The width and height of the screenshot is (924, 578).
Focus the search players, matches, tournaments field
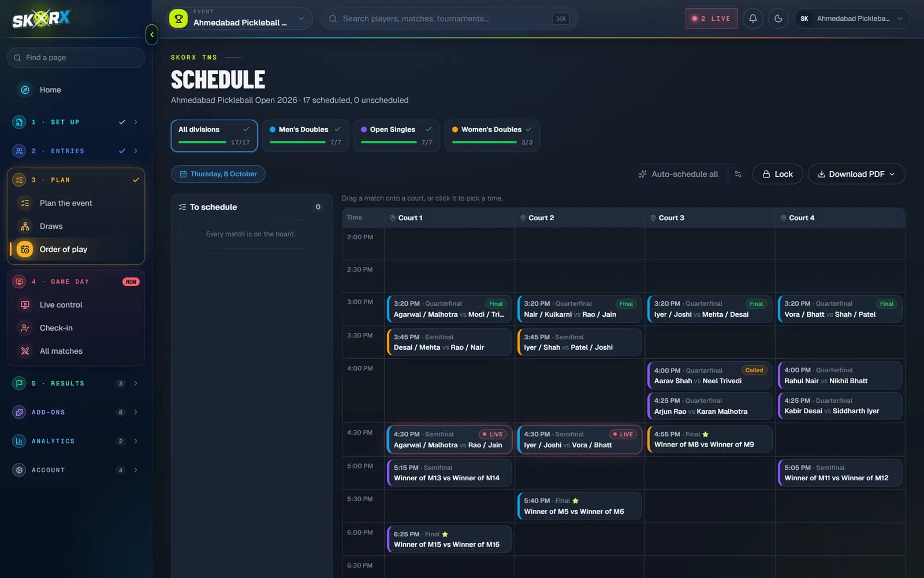tap(449, 18)
